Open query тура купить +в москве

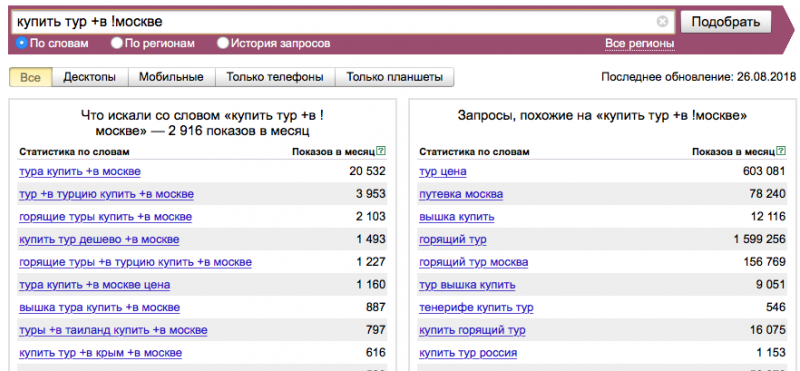pos(80,171)
